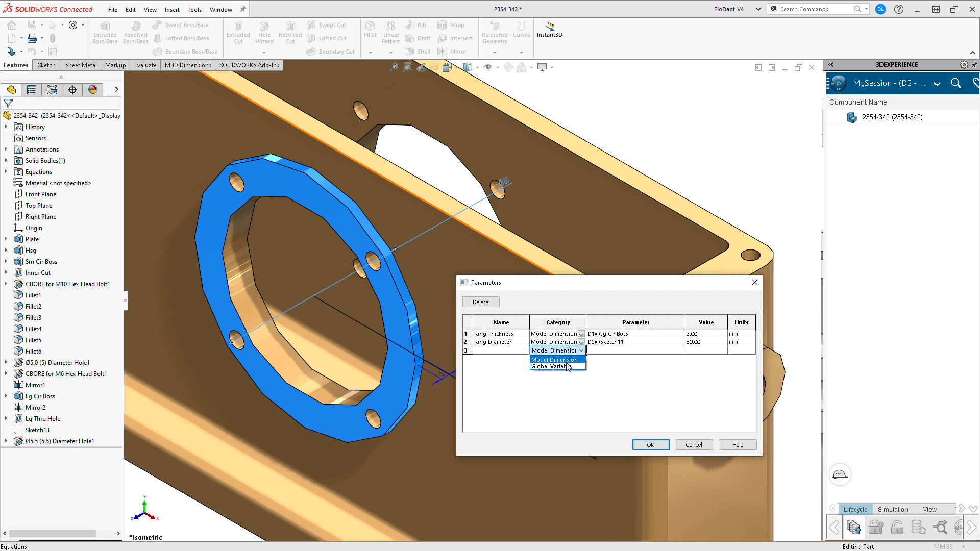Open 3DEXPERIENCE panel settings gear
The width and height of the screenshot is (980, 551).
pos(964,65)
